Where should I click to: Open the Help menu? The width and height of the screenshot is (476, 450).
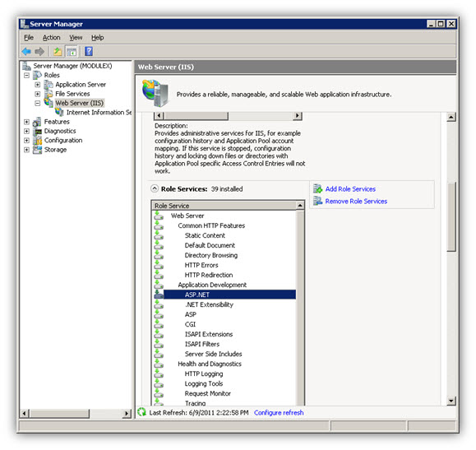[98, 37]
